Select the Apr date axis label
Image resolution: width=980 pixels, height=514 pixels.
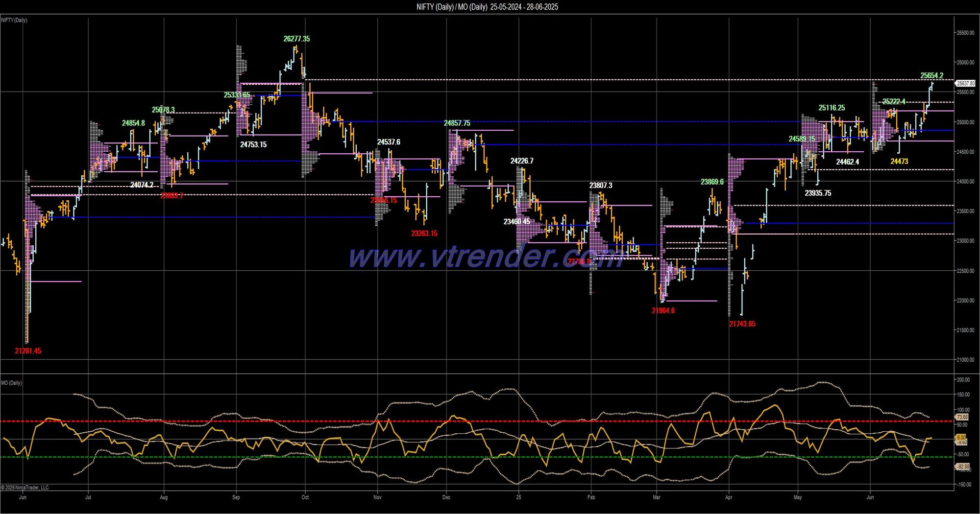pyautogui.click(x=729, y=497)
